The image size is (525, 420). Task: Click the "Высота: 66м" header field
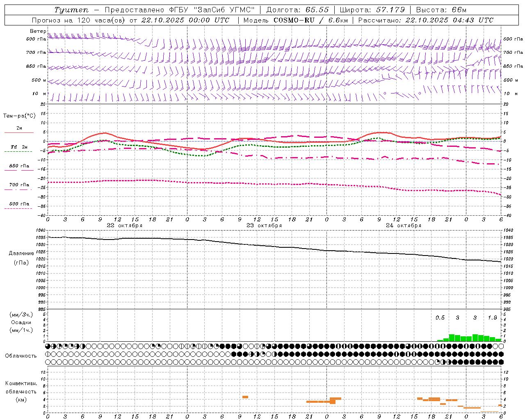[x=441, y=10]
